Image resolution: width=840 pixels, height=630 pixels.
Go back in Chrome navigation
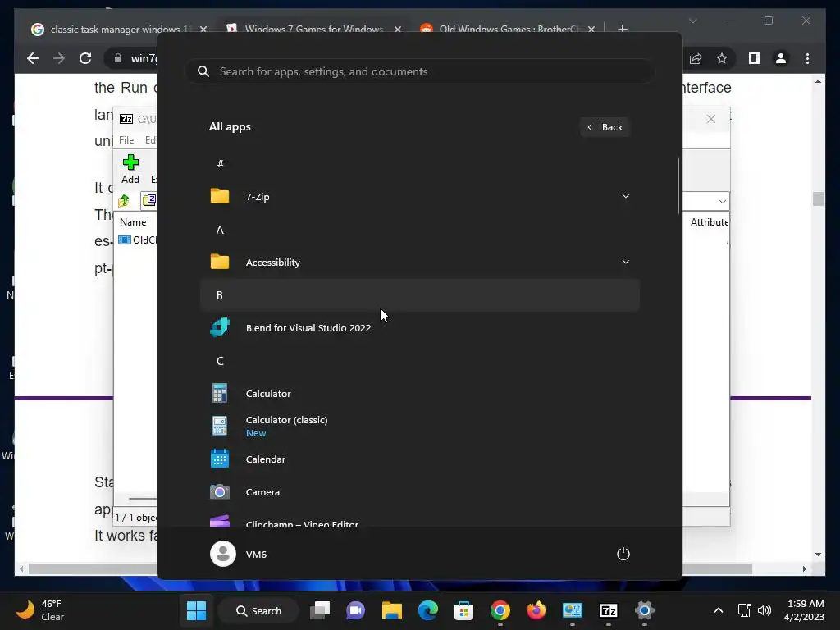click(33, 58)
